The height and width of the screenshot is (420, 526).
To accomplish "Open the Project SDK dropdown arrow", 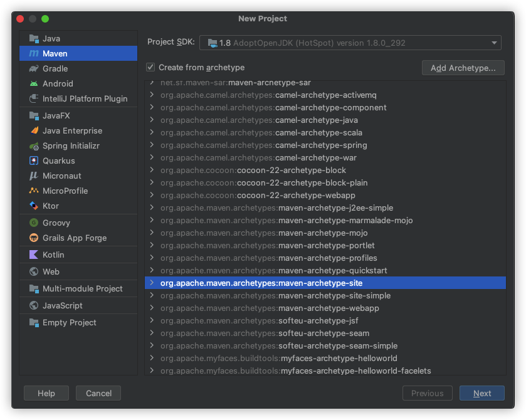I will click(494, 43).
